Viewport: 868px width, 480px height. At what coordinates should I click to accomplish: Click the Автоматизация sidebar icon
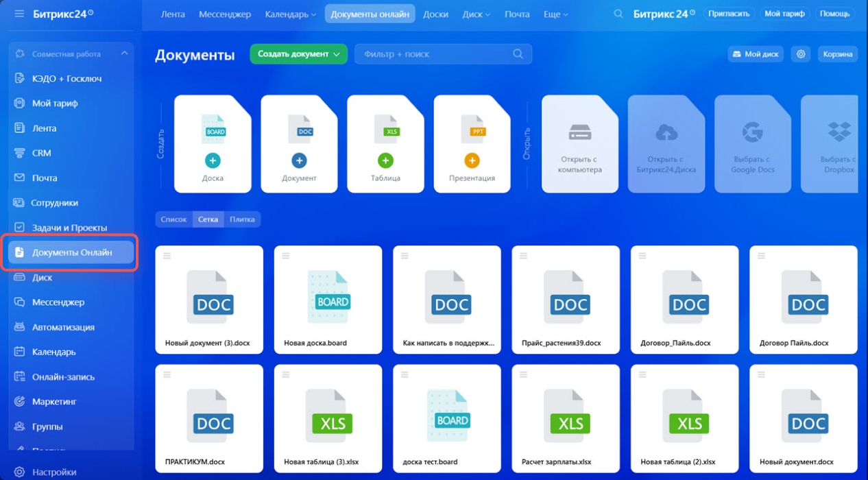[19, 327]
